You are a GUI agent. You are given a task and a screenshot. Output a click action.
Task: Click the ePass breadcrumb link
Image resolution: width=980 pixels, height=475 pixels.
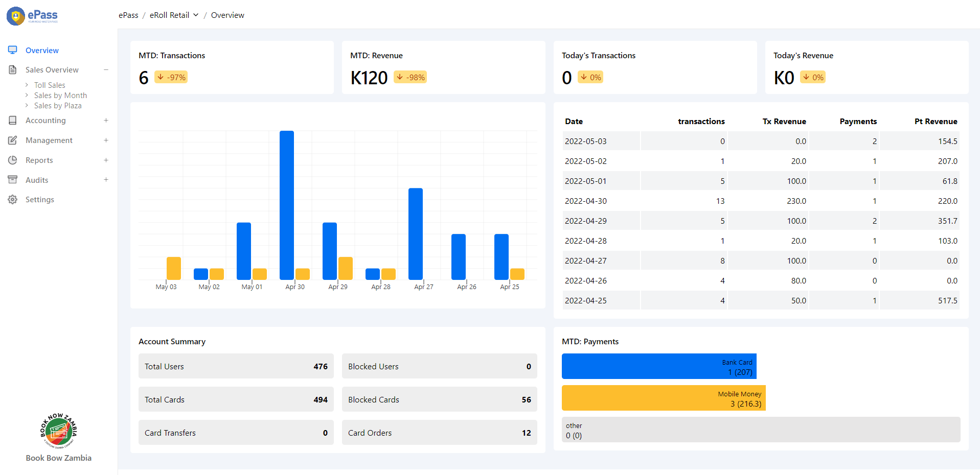point(128,15)
